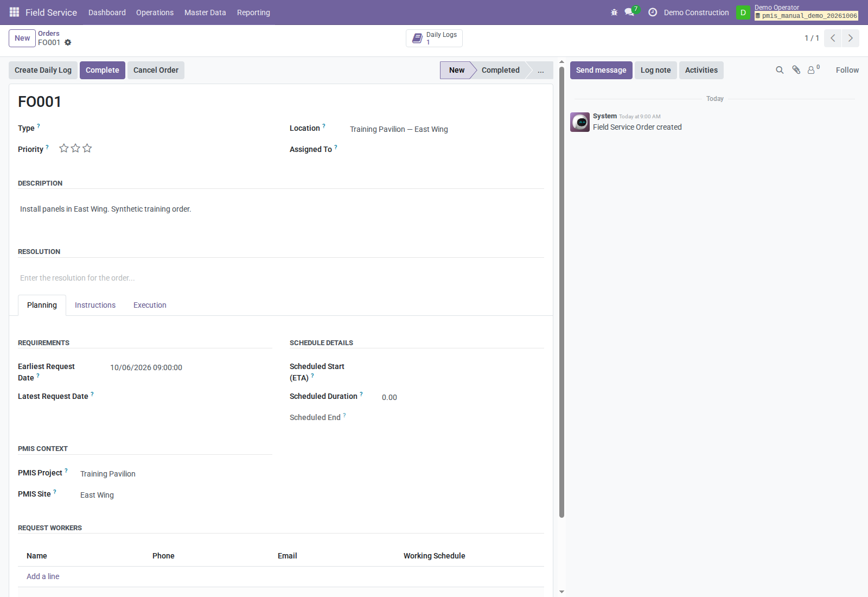Go to the previous record arrow
Viewport: 868px width, 597px height.
tap(833, 38)
